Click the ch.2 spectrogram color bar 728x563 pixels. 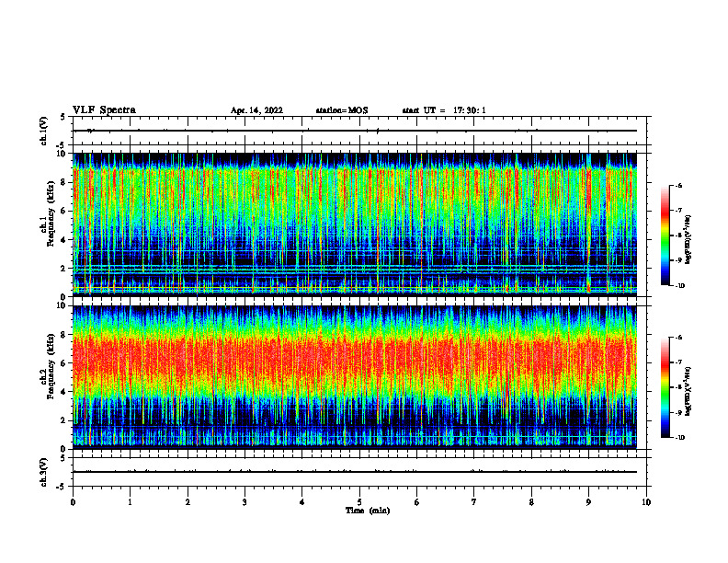click(665, 387)
